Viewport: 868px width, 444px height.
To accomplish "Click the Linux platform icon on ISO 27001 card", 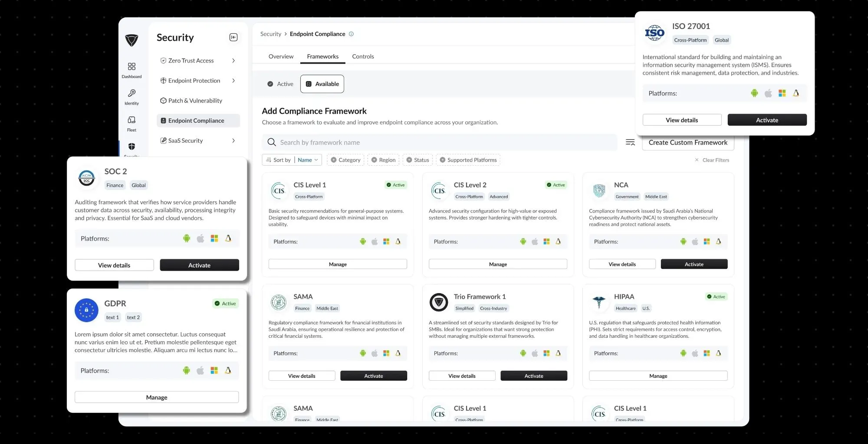I will [796, 93].
